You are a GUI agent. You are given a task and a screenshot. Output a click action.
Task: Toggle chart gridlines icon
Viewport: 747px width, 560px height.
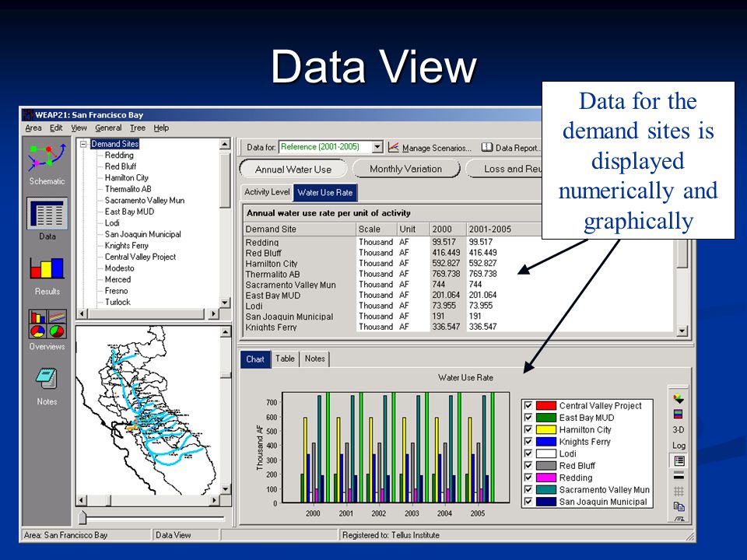point(679,491)
